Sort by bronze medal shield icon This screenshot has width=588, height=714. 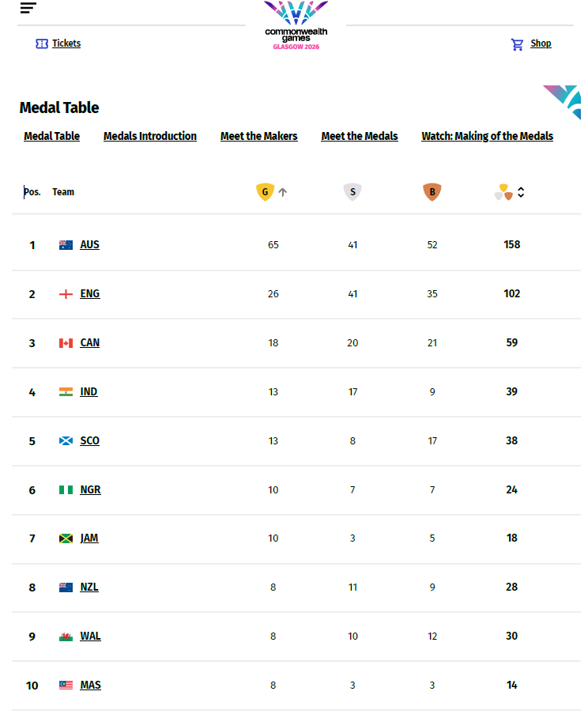tap(432, 191)
